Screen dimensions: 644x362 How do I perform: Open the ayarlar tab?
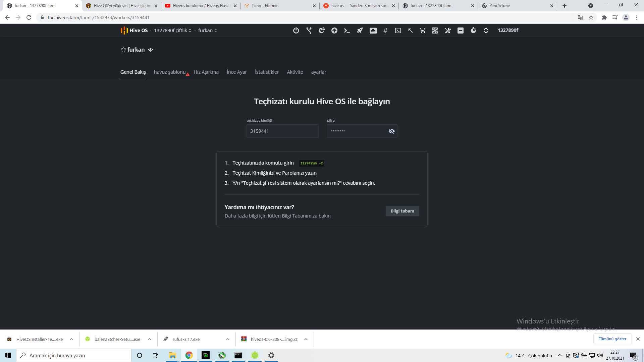pos(319,72)
